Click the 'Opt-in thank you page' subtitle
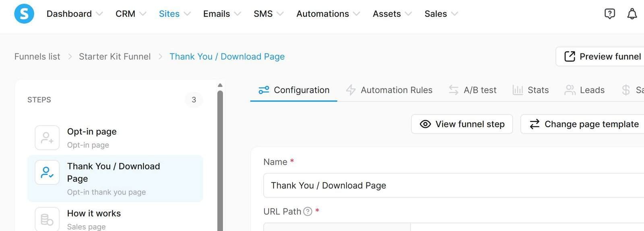This screenshot has width=644, height=231. 107,192
